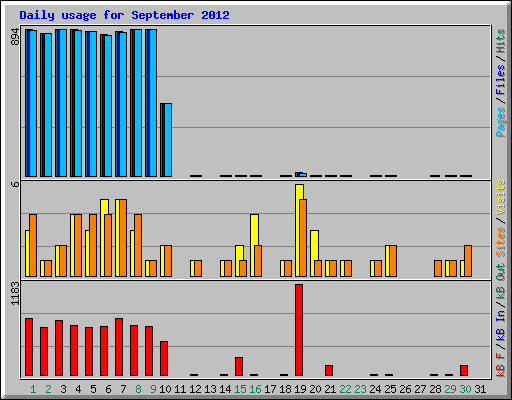
Task: Click day label 12 on the x-axis
Action: coord(195,389)
